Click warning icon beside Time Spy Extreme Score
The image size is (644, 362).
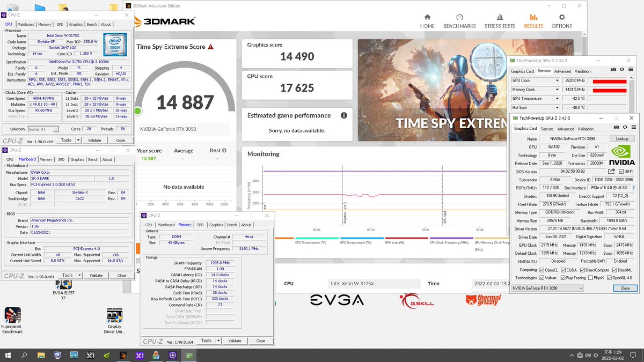(x=211, y=47)
